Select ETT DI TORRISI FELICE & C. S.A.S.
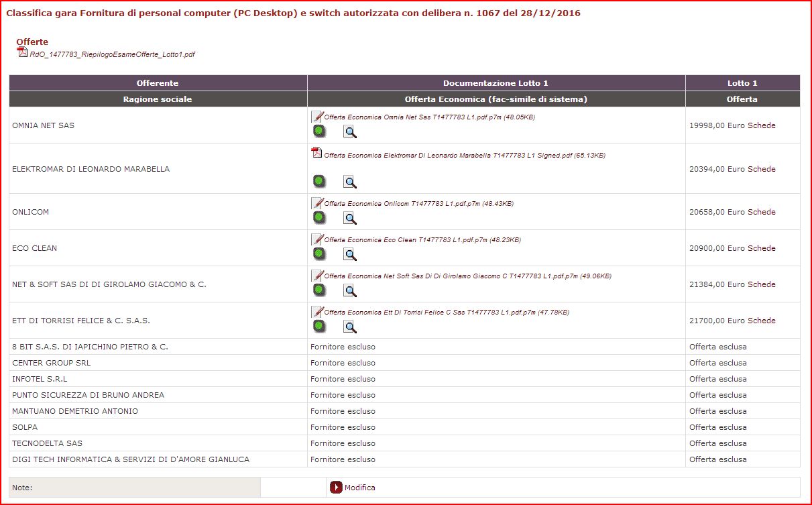 pos(81,321)
